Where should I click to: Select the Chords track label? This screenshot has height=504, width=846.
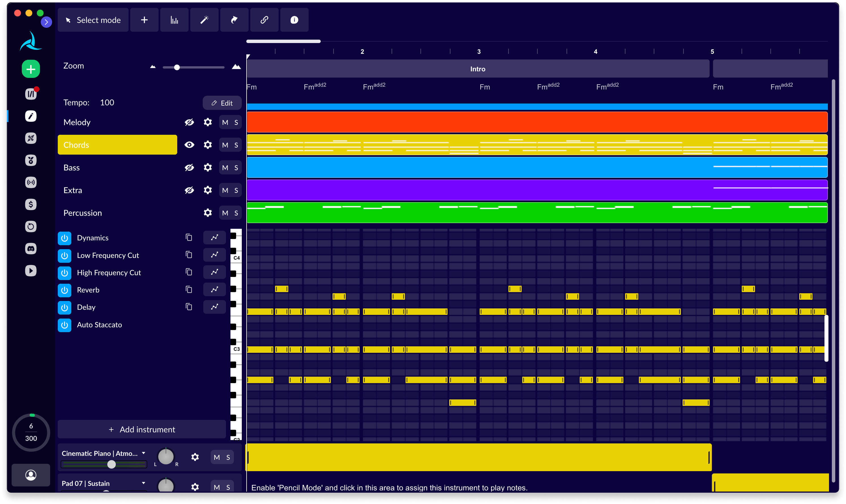click(x=118, y=145)
